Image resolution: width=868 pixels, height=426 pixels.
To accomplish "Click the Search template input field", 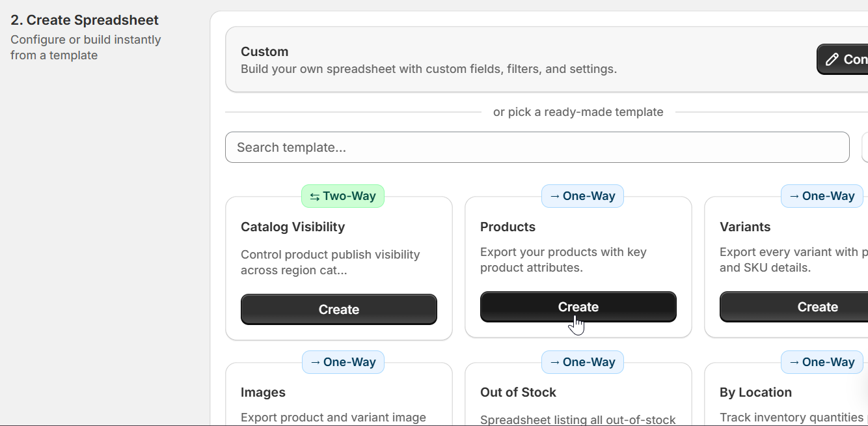I will 537,147.
